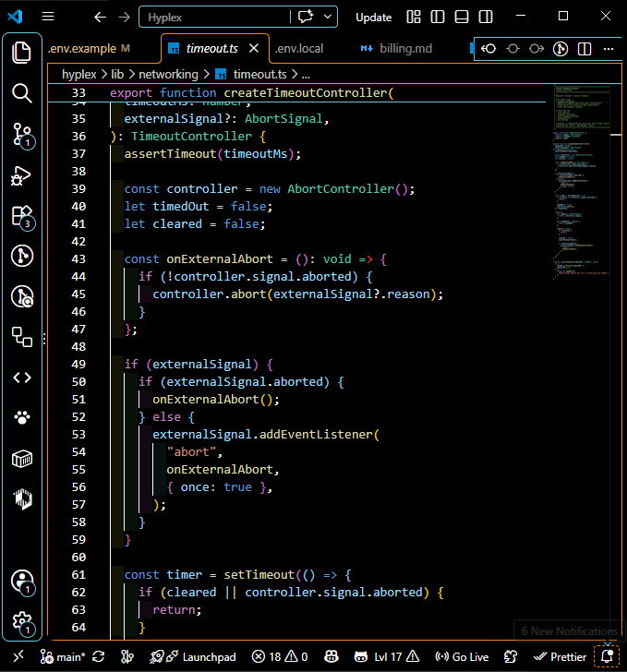The image size is (627, 672).
Task: Open the hexagon-shaped icon below Containers
Action: [23, 498]
